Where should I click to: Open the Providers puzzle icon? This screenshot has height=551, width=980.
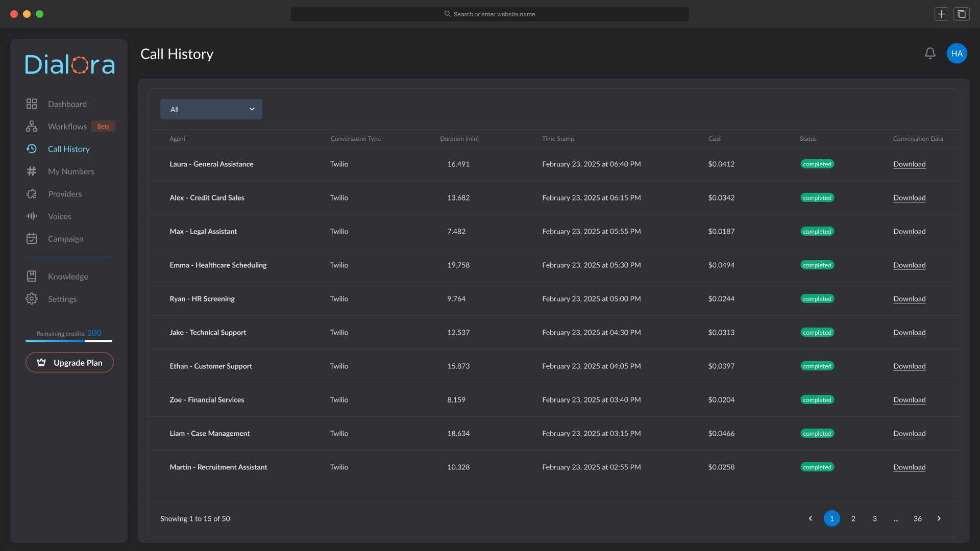coord(32,194)
